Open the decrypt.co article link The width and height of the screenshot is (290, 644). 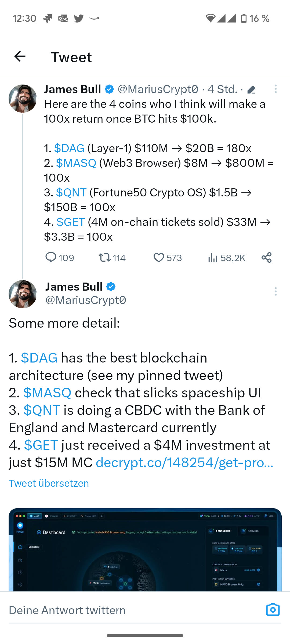pos(184,462)
